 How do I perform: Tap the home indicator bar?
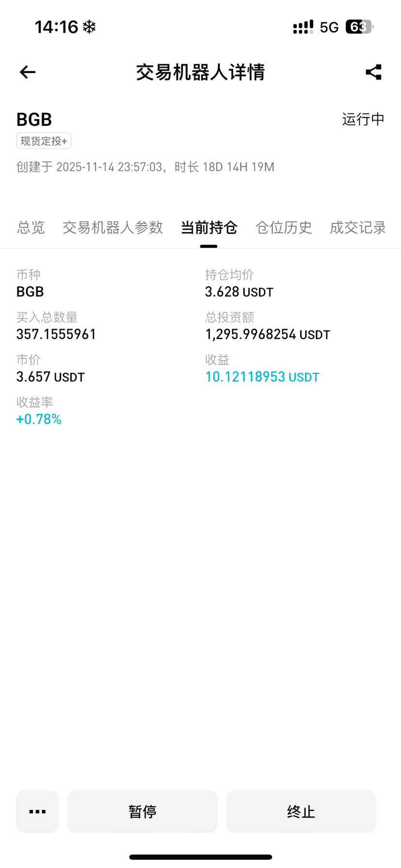pyautogui.click(x=200, y=857)
